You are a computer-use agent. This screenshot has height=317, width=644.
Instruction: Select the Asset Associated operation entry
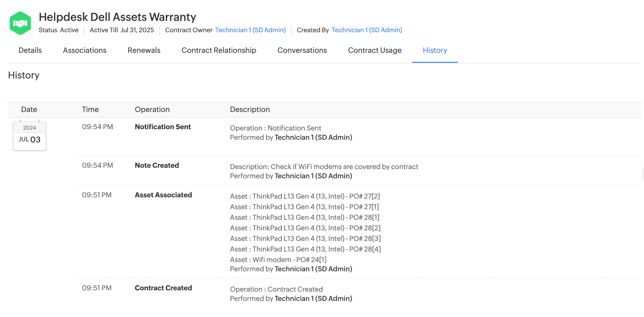point(163,195)
